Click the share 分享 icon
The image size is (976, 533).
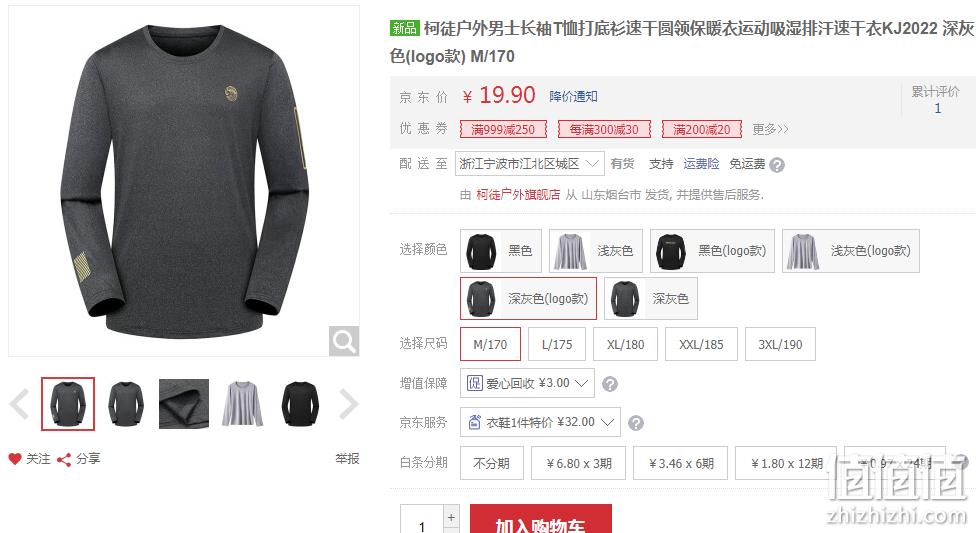click(63, 460)
